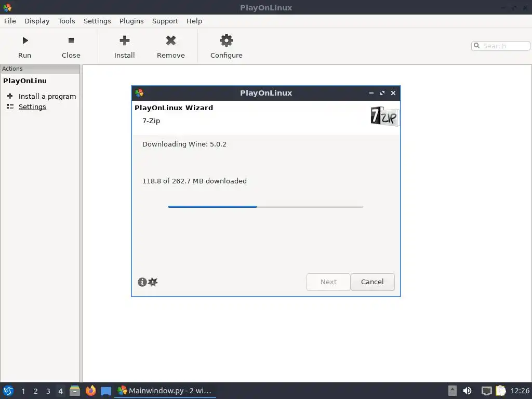This screenshot has width=532, height=399.
Task: Click list icon beside sidebar Settings
Action: (10, 107)
